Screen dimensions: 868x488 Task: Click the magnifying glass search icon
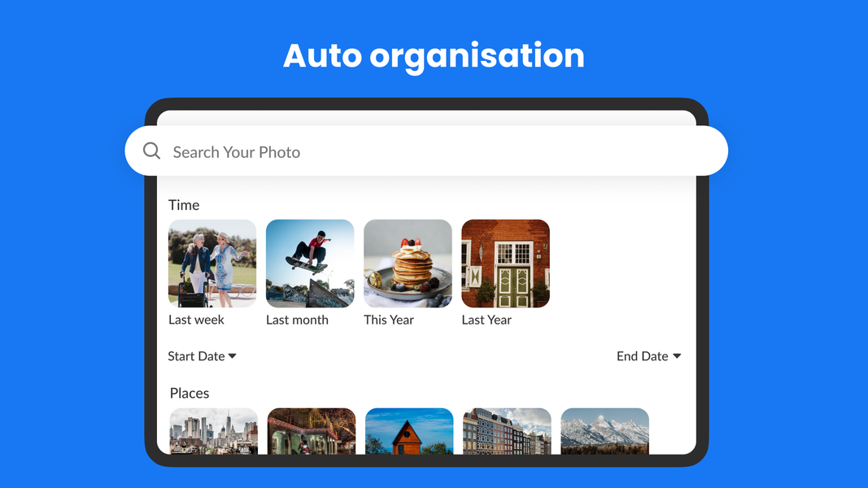point(151,151)
